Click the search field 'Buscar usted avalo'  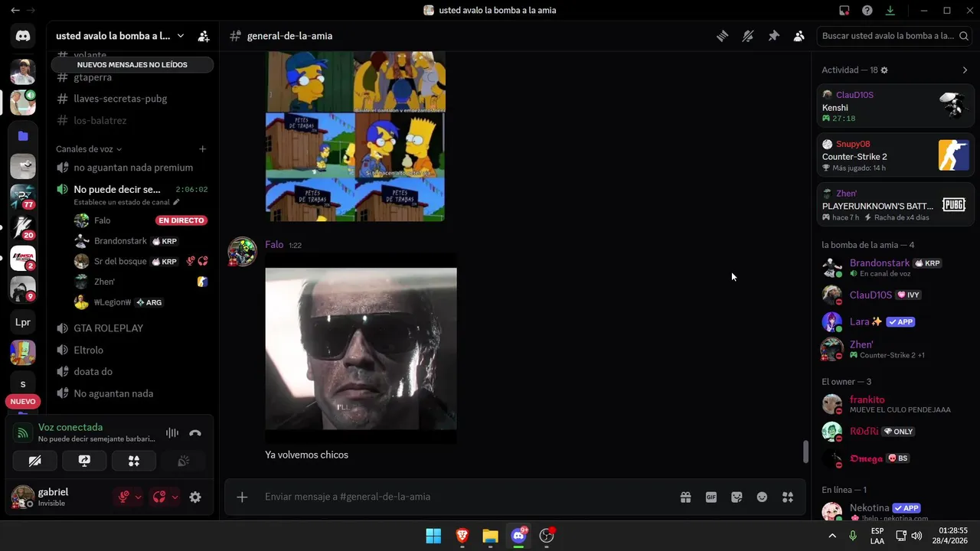tap(894, 36)
